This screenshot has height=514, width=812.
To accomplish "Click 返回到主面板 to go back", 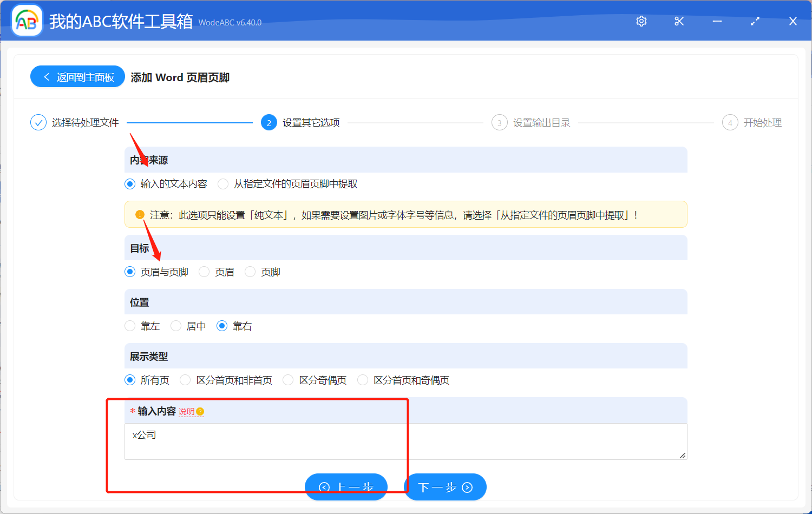I will tap(77, 76).
